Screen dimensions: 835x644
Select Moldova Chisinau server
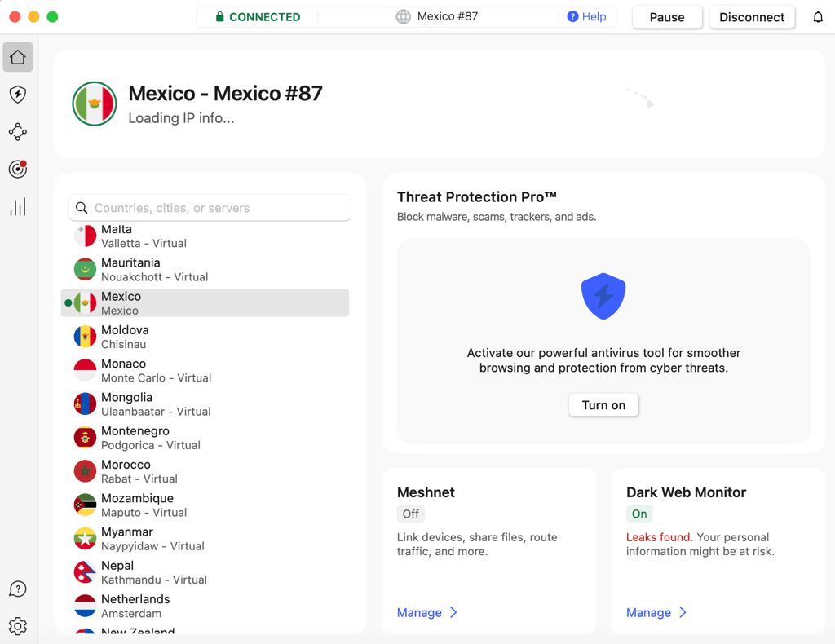tap(205, 337)
